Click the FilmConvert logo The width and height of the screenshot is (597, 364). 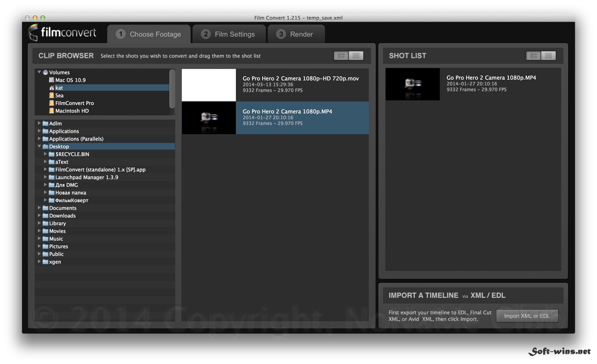pos(62,33)
